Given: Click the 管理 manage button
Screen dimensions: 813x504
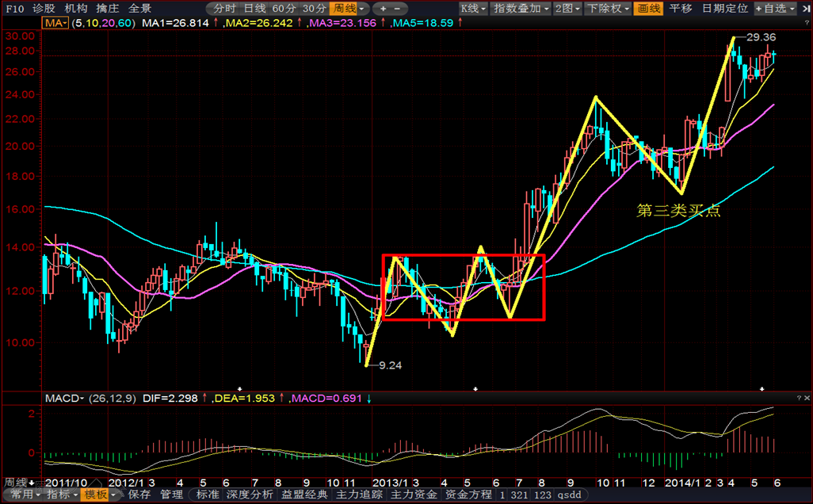Looking at the screenshot, I should (172, 494).
